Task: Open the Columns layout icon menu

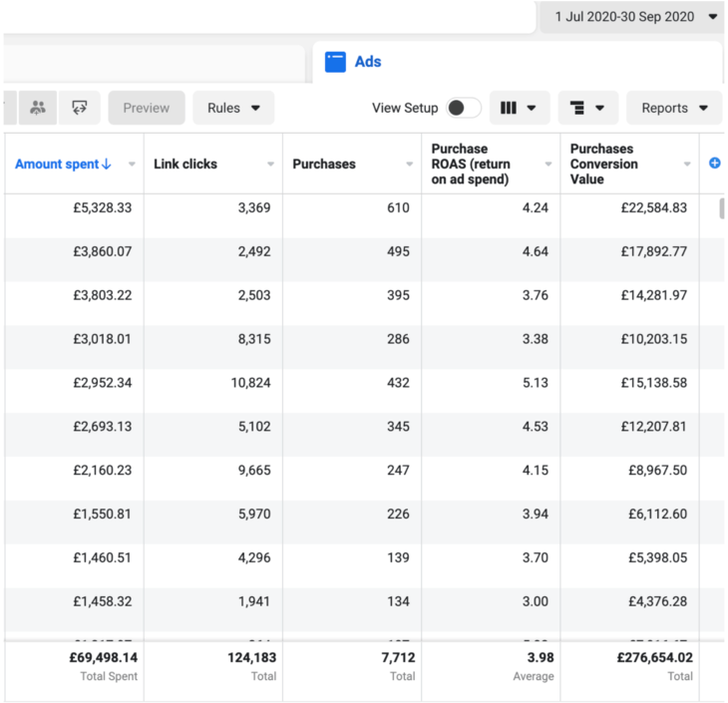Action: pyautogui.click(x=519, y=108)
